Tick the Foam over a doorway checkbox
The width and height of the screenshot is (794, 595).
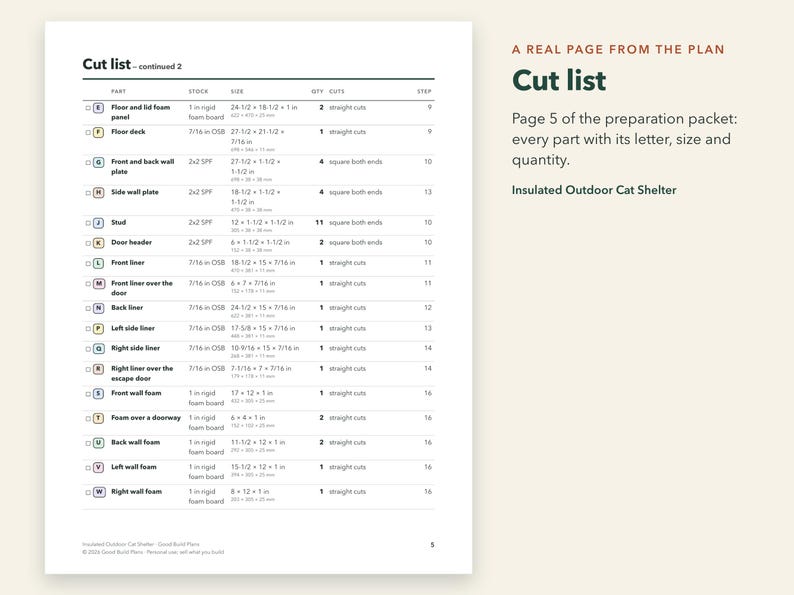[x=88, y=418]
